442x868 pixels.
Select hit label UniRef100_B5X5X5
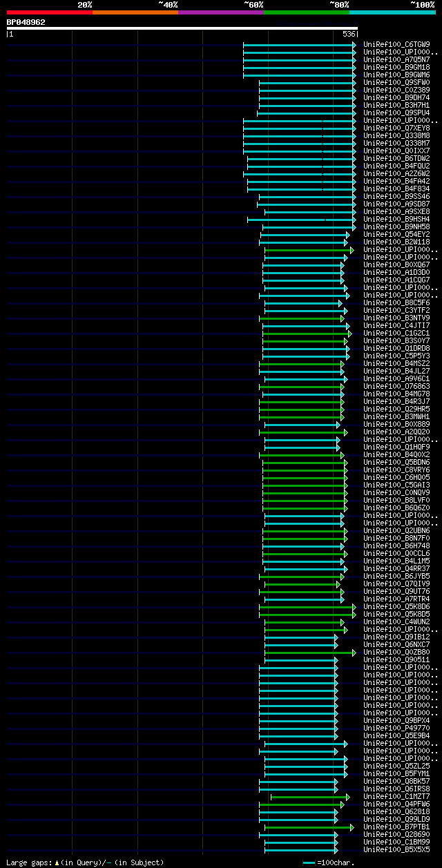[x=397, y=850]
